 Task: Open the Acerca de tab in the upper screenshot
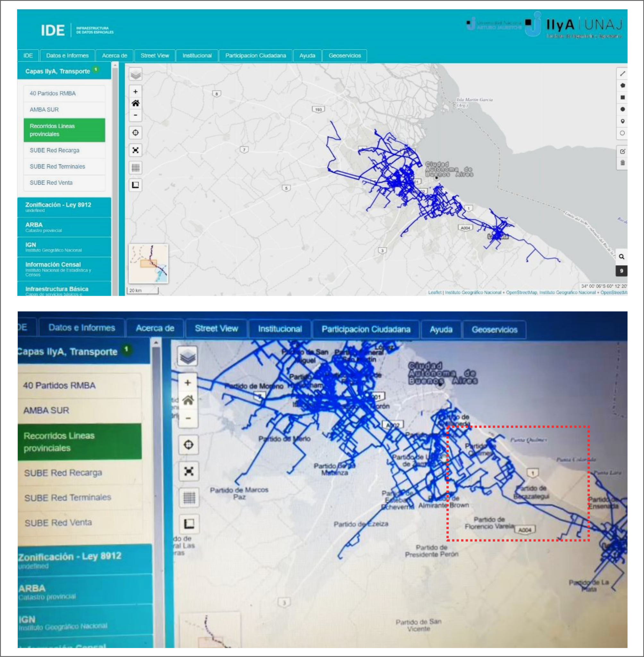click(115, 55)
